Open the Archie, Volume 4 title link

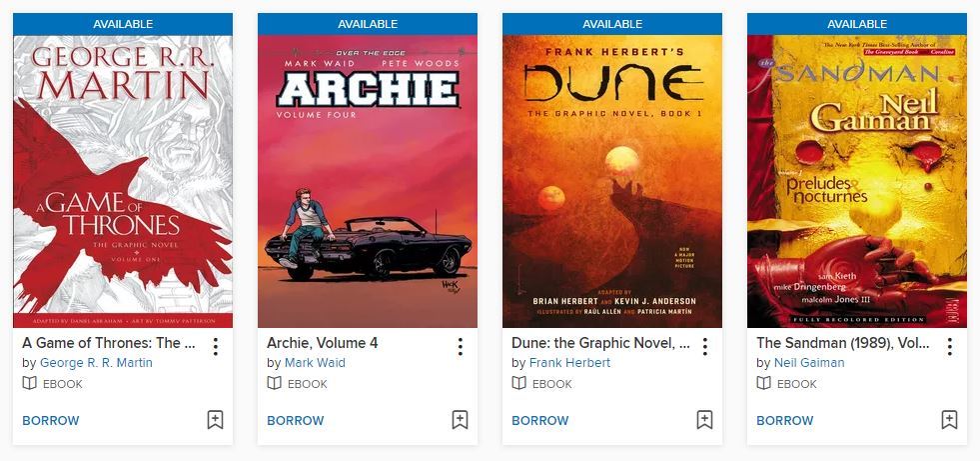pyautogui.click(x=323, y=343)
